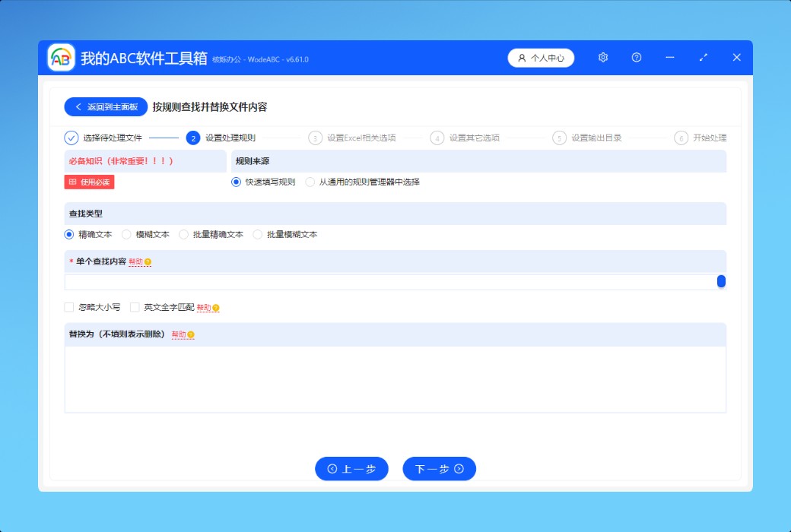Choose 从通用的规则管理器中选择 radio option
Viewport: 791px width, 532px height.
310,182
